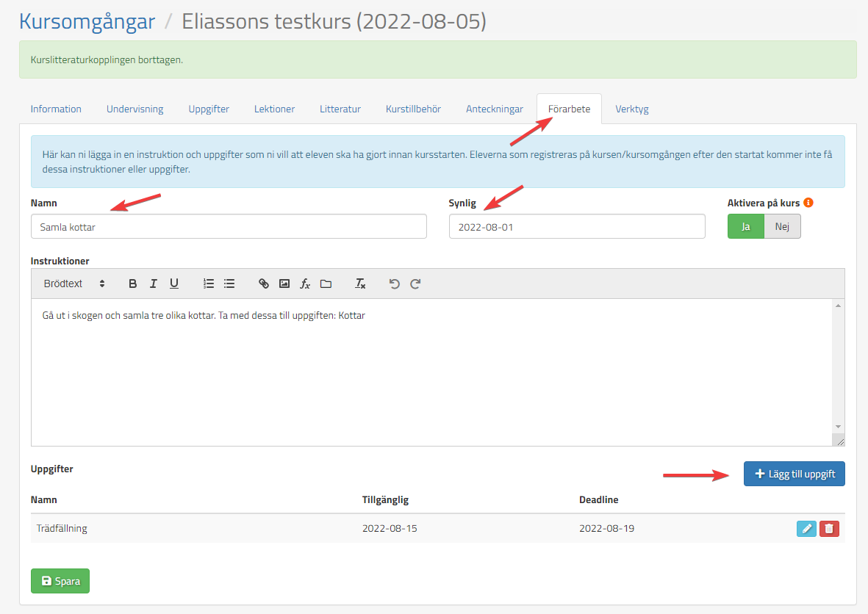
Task: Apply italic formatting in the instructions editor
Action: tap(154, 283)
